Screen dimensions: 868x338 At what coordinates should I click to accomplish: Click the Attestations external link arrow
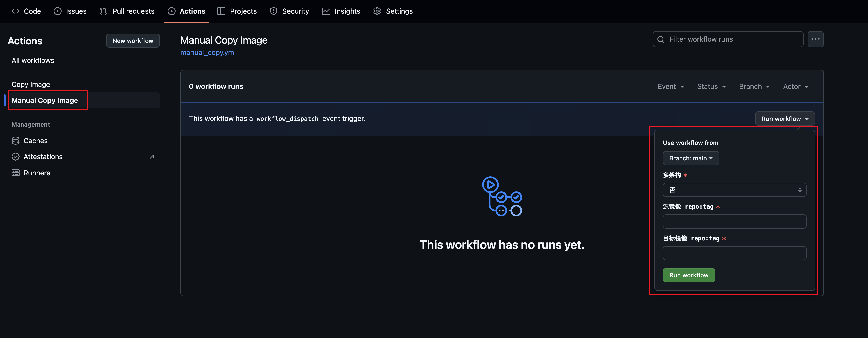(x=152, y=157)
